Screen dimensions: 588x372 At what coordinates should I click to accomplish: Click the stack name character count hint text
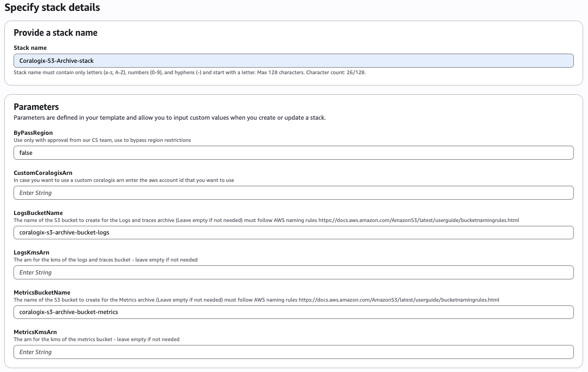click(x=190, y=72)
